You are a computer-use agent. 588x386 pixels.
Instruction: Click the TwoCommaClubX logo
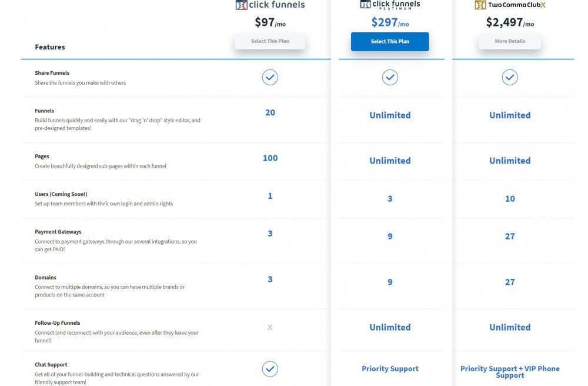coord(510,5)
